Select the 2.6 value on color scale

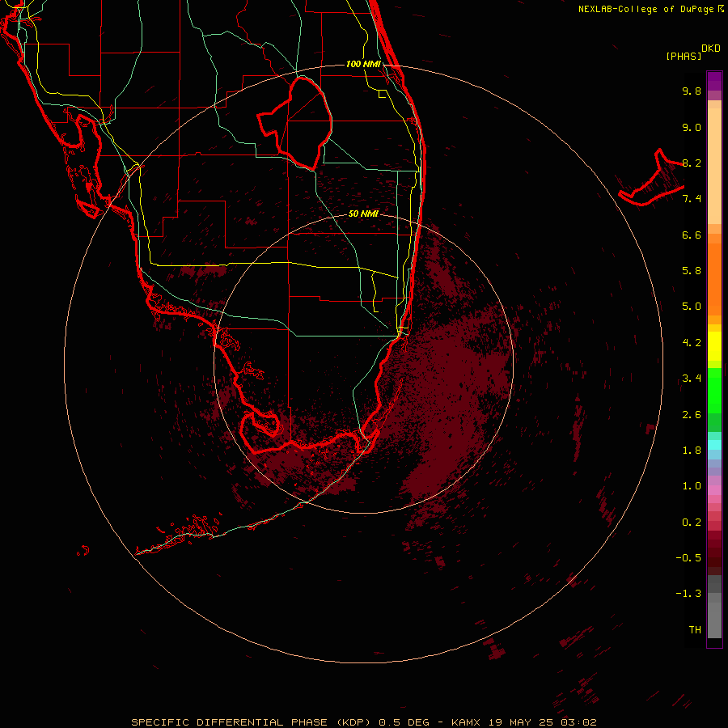click(692, 415)
